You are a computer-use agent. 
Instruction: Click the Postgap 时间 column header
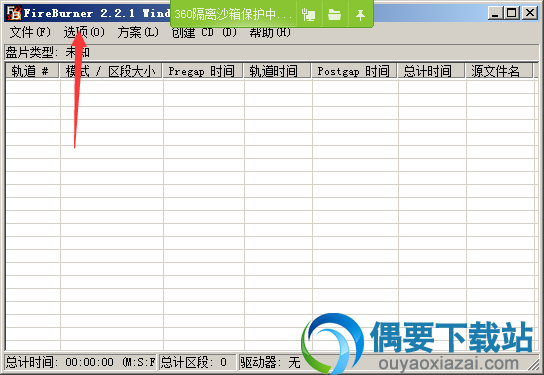[x=354, y=71]
